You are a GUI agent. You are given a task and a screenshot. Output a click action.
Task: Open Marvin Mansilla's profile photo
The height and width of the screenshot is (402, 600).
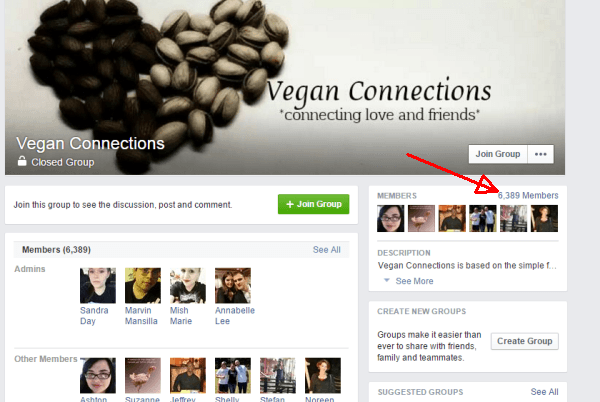point(143,285)
